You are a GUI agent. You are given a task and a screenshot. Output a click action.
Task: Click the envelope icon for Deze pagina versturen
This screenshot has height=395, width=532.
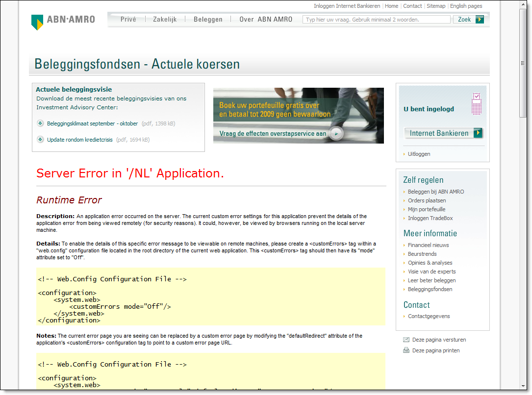pos(406,340)
